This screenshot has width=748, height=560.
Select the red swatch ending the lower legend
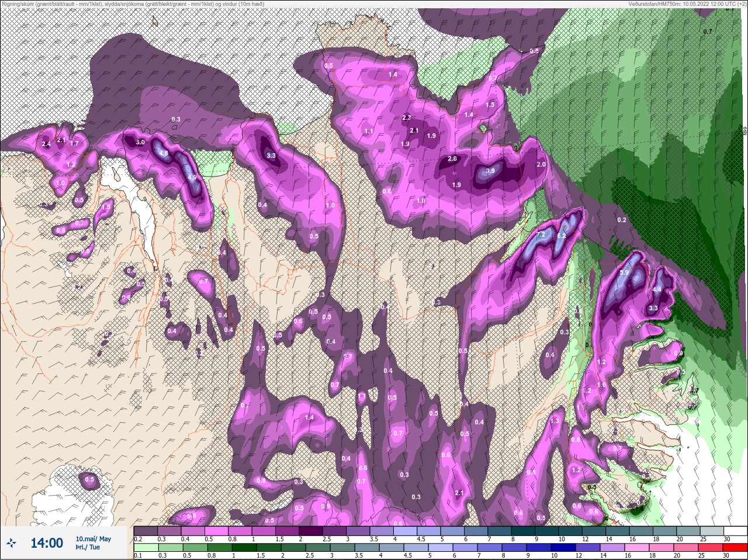point(734,548)
